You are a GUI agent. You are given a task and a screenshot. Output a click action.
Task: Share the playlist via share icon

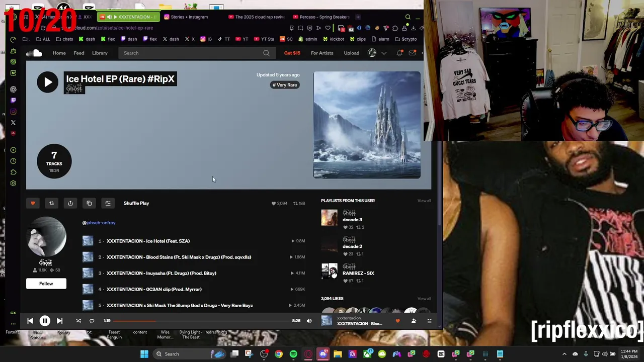tap(70, 203)
